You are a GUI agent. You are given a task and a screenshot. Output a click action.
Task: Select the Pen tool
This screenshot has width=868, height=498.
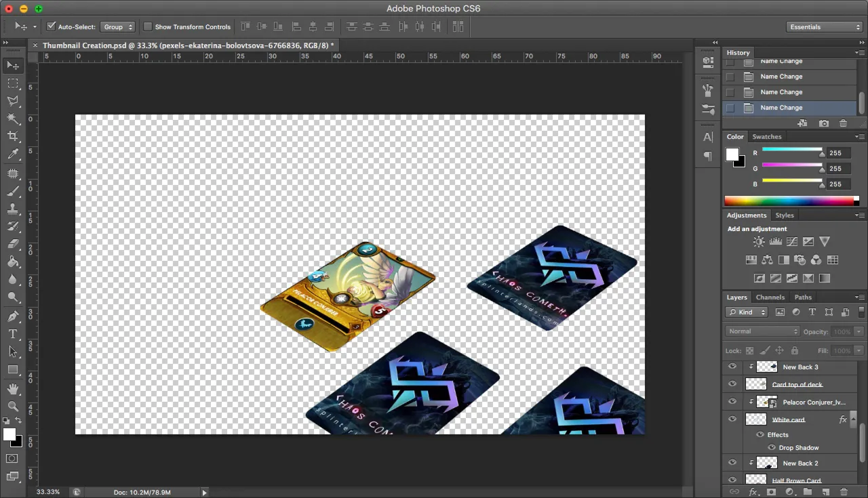click(13, 316)
